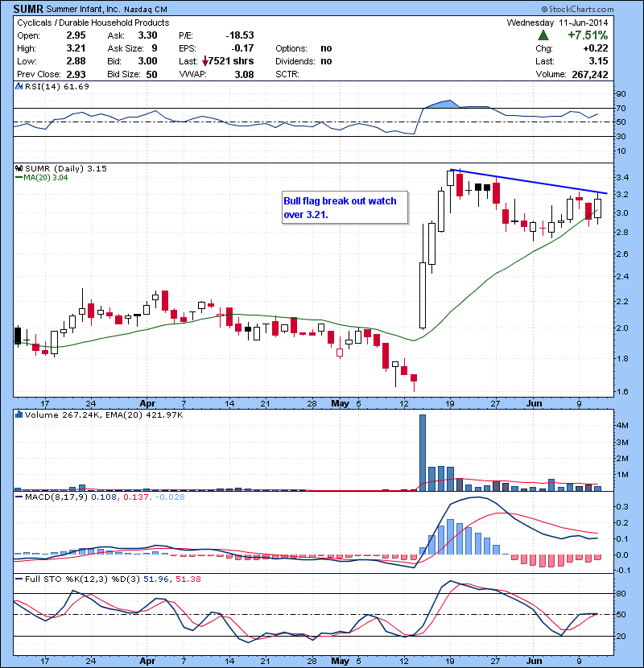Viewport: 644px width, 668px height.
Task: Click the RSI(14) legend icon
Action: [x=19, y=86]
